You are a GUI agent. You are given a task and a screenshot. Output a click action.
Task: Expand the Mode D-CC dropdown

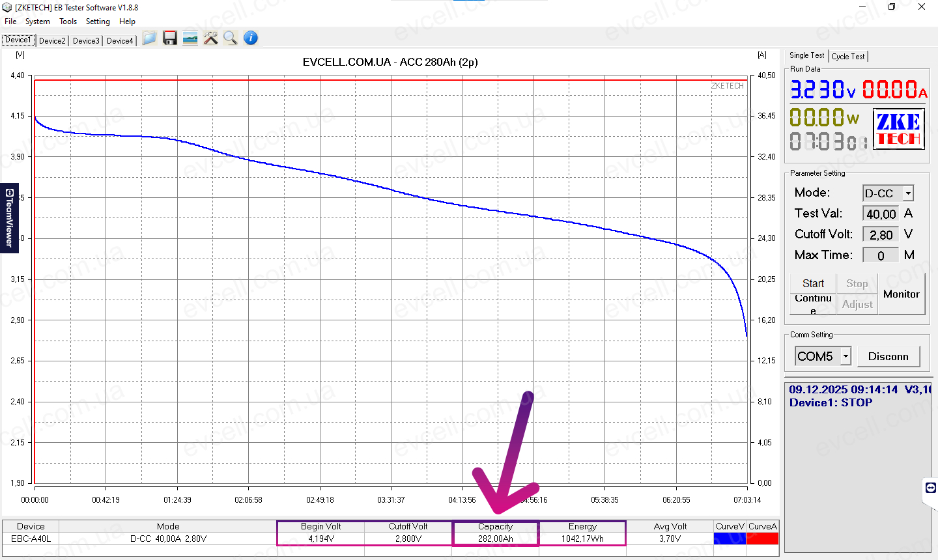[x=908, y=193]
